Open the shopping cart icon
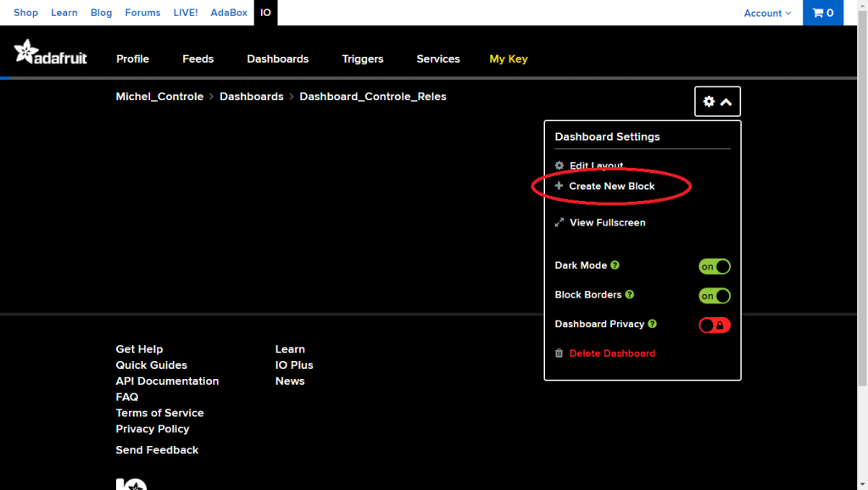 tap(822, 13)
